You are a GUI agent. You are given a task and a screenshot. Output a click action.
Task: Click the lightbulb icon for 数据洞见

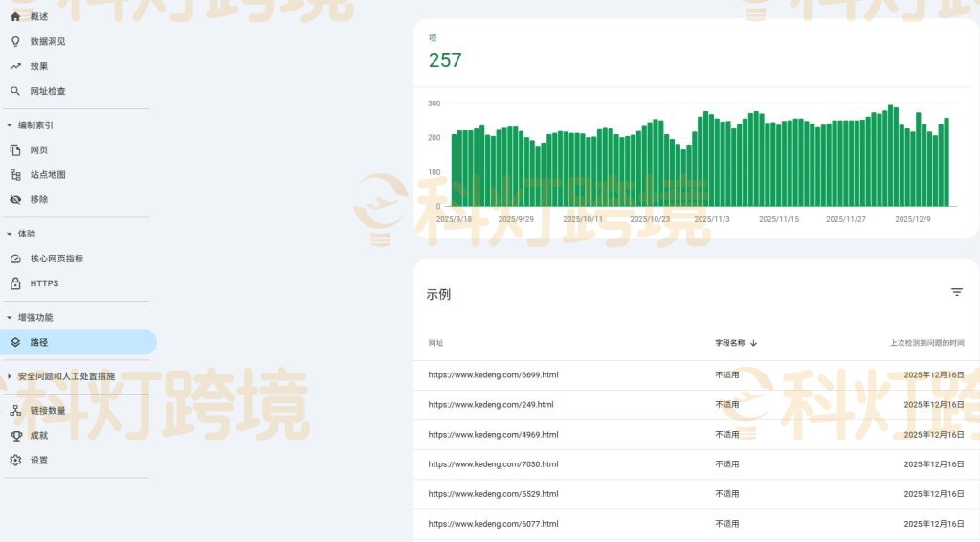(x=15, y=41)
